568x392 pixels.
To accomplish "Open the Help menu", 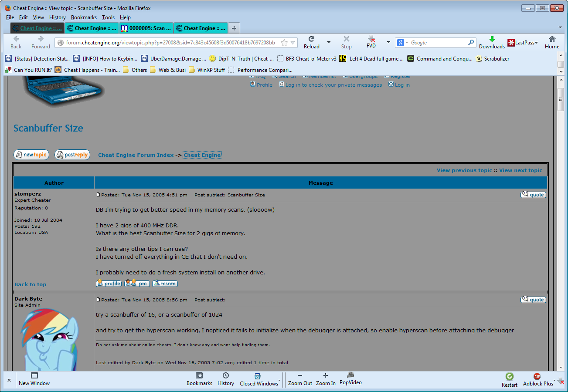I will 125,17.
